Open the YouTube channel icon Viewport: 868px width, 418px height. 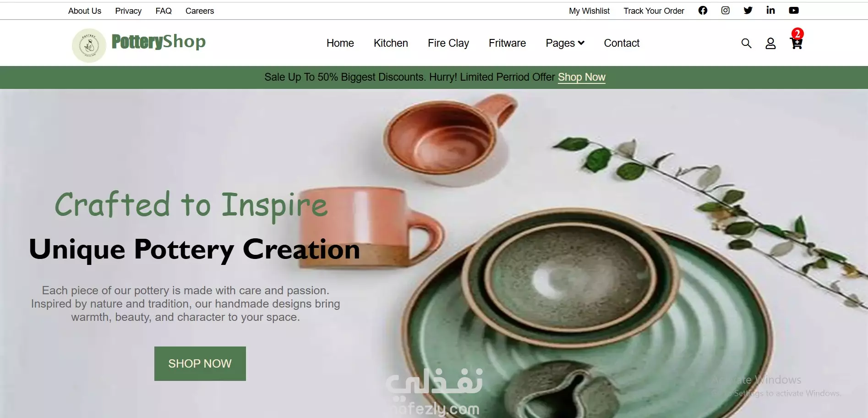(794, 11)
